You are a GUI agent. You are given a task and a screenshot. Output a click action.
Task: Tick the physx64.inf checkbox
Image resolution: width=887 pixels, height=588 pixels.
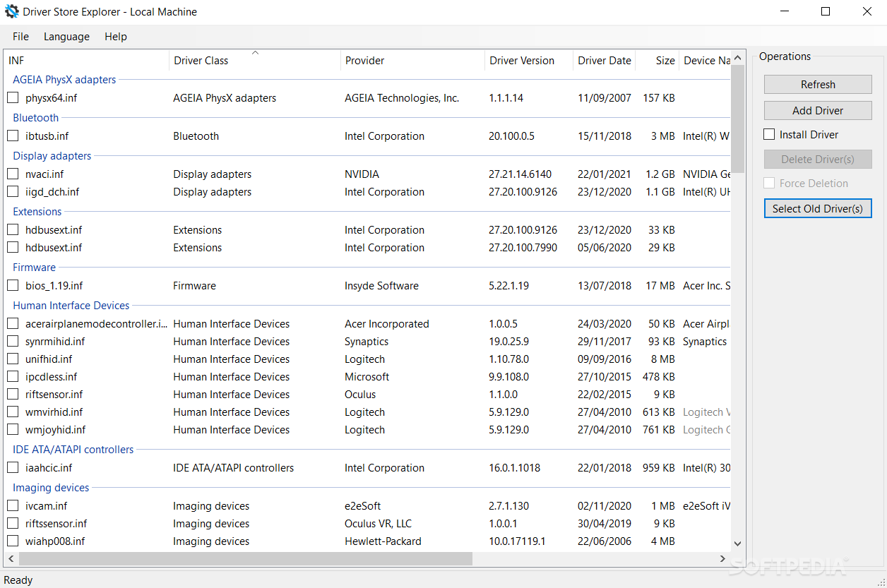(x=13, y=98)
